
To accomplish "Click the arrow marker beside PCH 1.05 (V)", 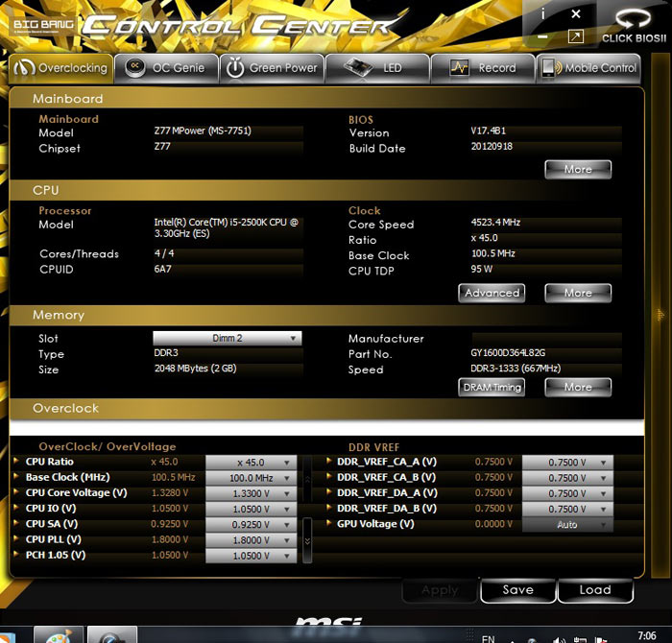I will (x=16, y=554).
